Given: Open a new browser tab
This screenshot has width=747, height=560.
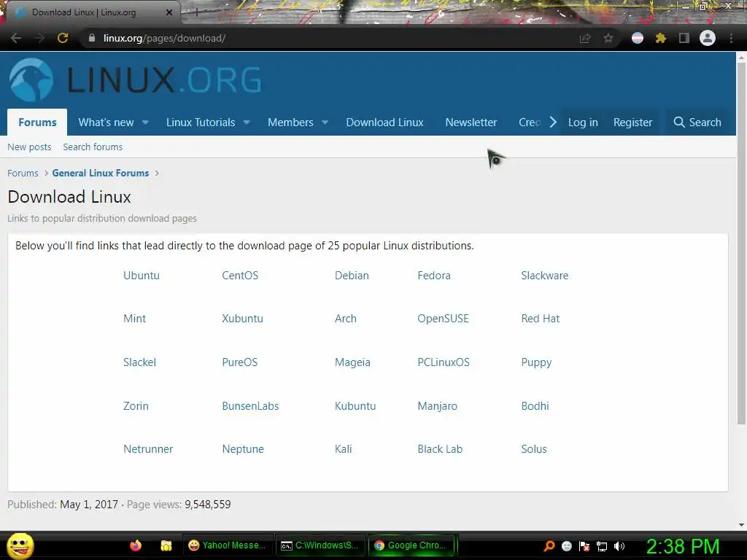Looking at the screenshot, I should pyautogui.click(x=196, y=12).
